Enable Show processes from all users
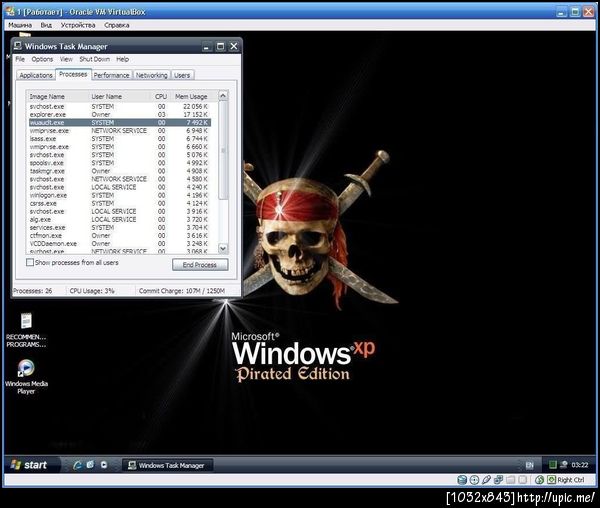The height and width of the screenshot is (508, 600). (x=30, y=262)
